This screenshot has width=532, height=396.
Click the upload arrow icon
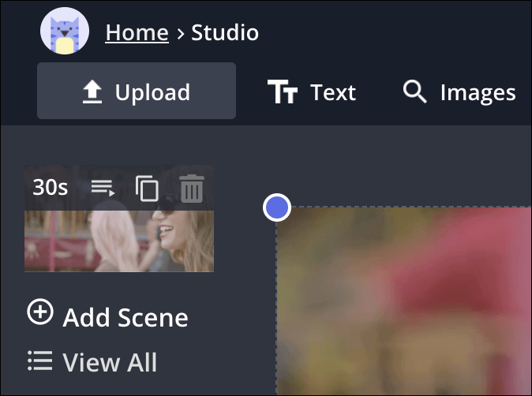93,93
